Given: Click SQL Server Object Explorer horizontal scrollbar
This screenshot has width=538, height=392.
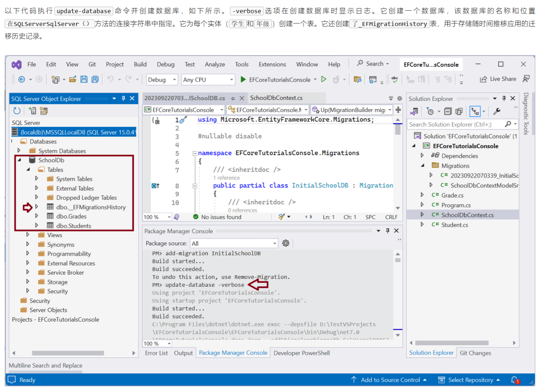Looking at the screenshot, I should click(x=68, y=353).
